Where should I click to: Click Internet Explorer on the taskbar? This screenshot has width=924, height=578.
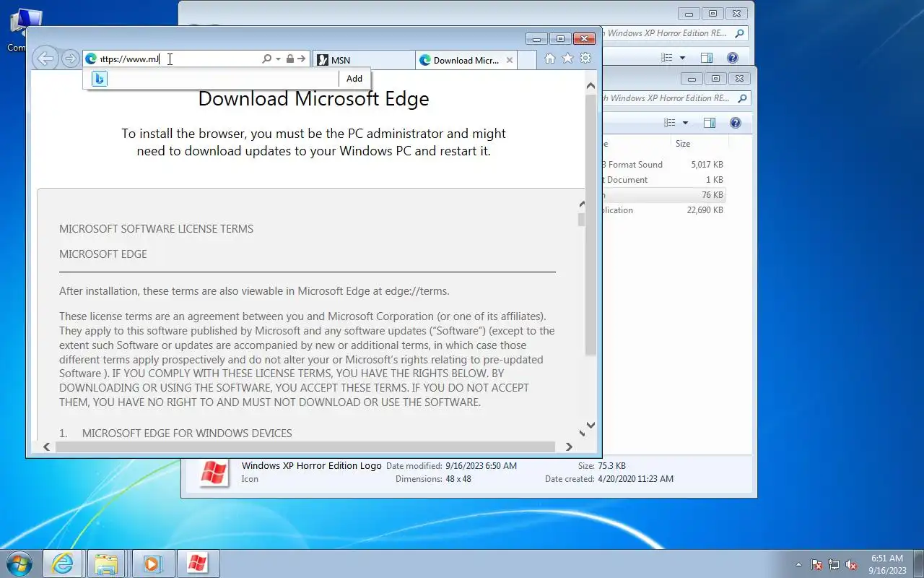pyautogui.click(x=63, y=564)
